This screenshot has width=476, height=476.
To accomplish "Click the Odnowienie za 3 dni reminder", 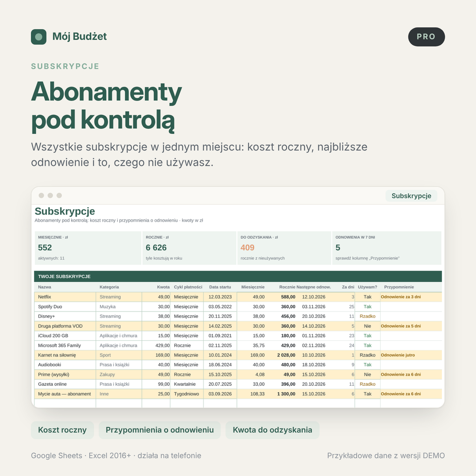I will tap(401, 297).
